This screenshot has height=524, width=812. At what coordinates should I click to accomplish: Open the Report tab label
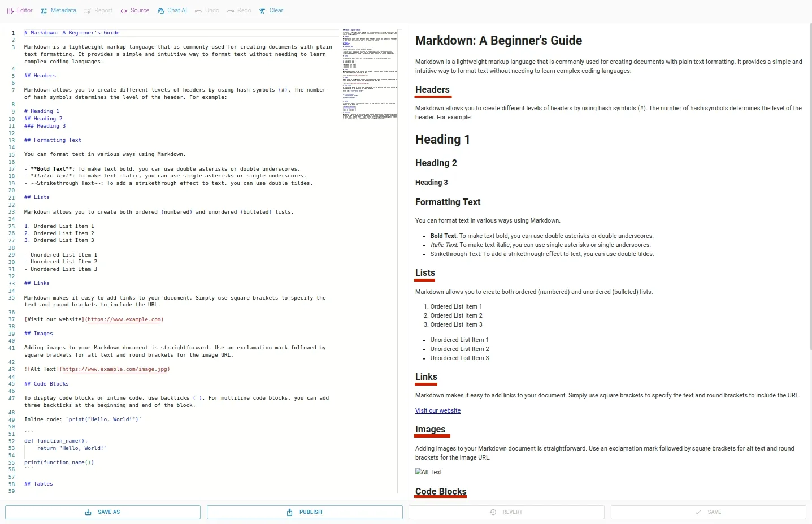[103, 11]
